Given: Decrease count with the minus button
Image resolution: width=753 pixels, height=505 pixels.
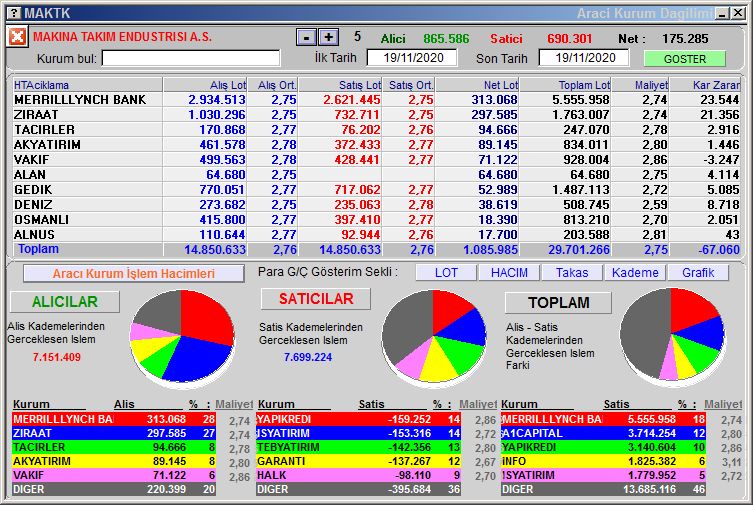Looking at the screenshot, I should [306, 37].
